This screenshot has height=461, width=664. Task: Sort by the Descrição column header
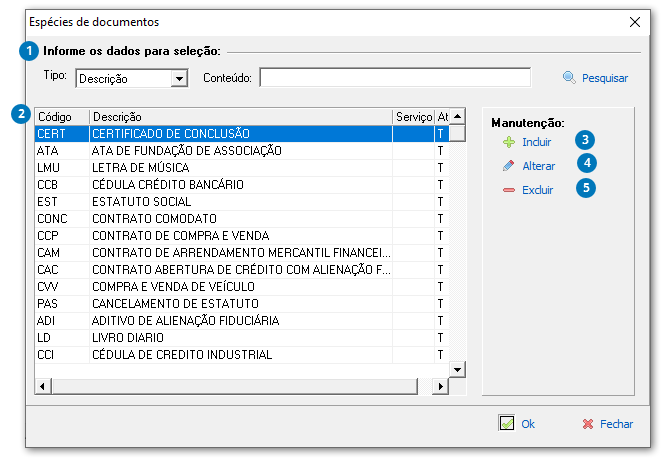pos(240,117)
